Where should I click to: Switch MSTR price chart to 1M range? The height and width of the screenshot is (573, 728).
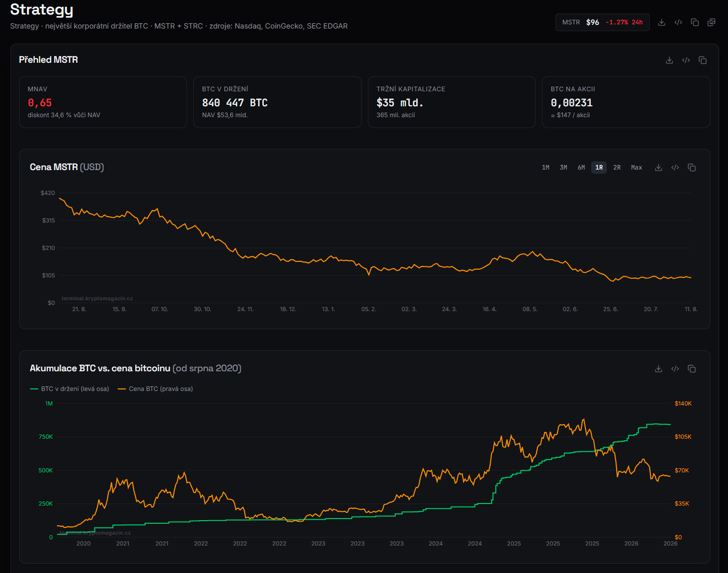tap(546, 167)
